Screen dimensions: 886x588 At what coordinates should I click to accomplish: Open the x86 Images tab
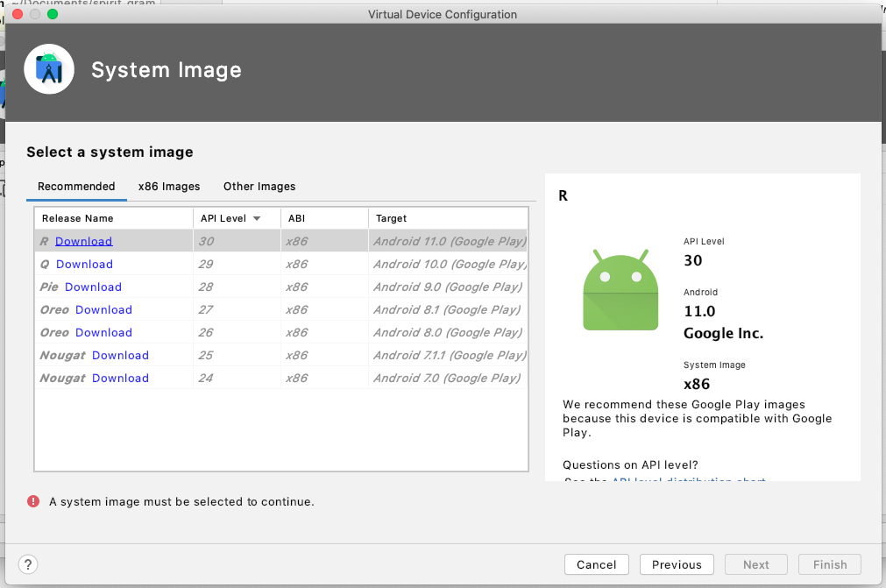pyautogui.click(x=169, y=187)
